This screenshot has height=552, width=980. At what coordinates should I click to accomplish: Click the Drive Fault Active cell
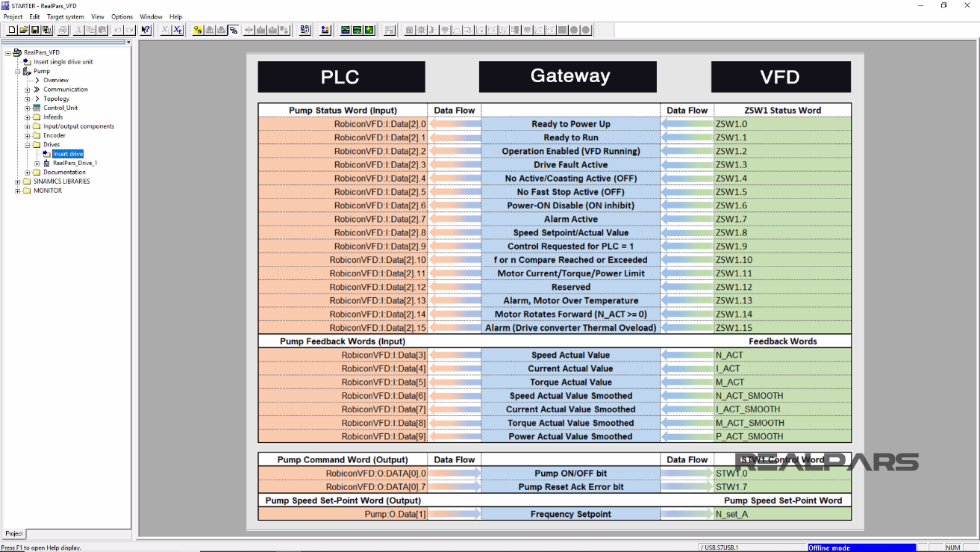point(571,165)
